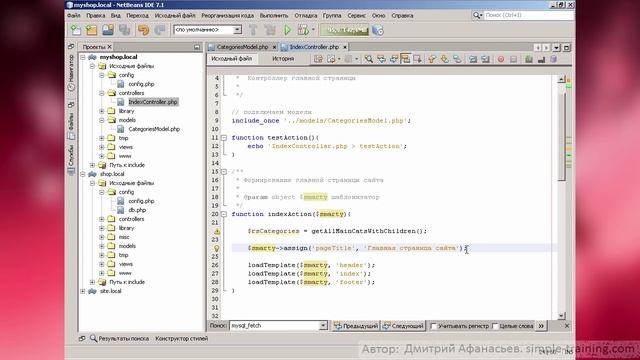The width and height of the screenshot is (640, 360).
Task: Click the lightbulb hint on line 24
Action: click(217, 248)
